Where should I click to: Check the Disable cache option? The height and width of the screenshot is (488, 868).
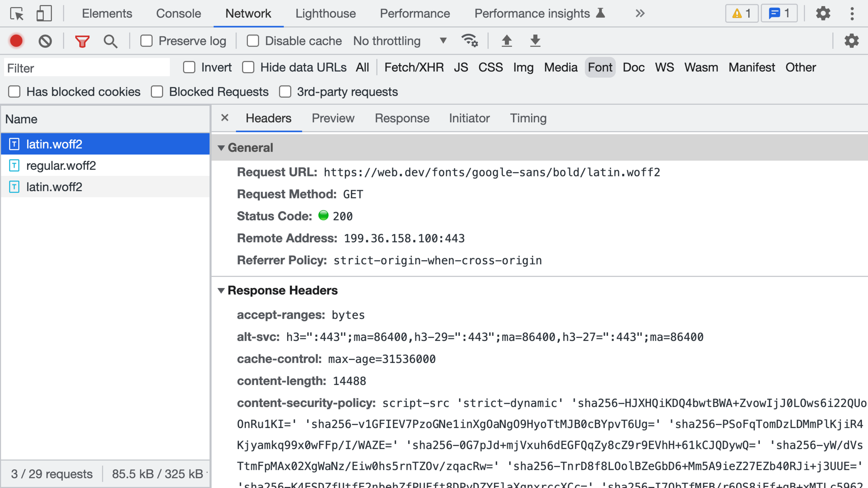[253, 41]
